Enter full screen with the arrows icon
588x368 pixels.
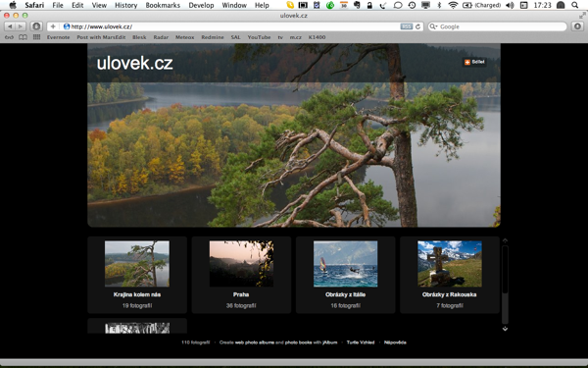(582, 16)
